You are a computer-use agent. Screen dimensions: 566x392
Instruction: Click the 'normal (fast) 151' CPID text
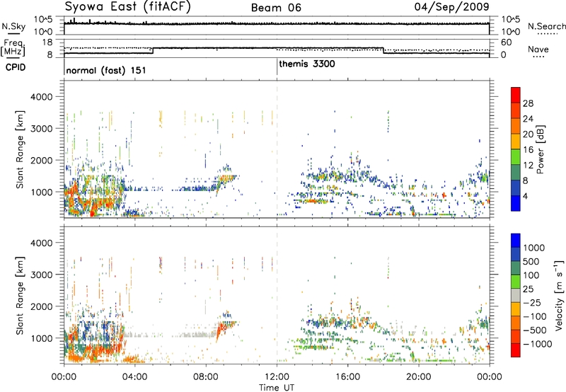pos(106,70)
